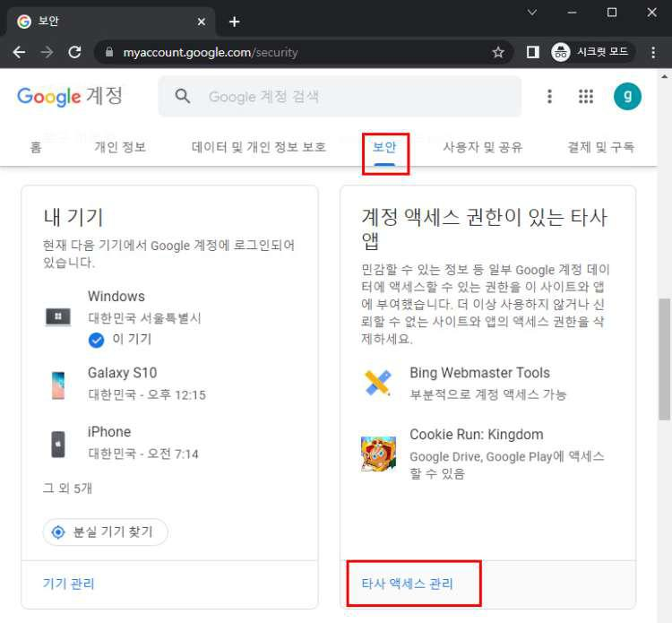Click the page vertical scrollbar thumb
This screenshot has width=672, height=623.
pyautogui.click(x=664, y=359)
